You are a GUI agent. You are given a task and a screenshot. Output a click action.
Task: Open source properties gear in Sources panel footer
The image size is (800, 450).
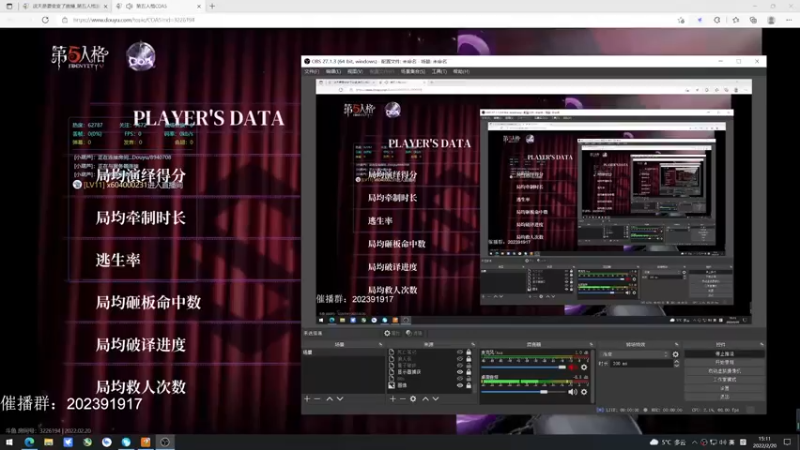413,398
